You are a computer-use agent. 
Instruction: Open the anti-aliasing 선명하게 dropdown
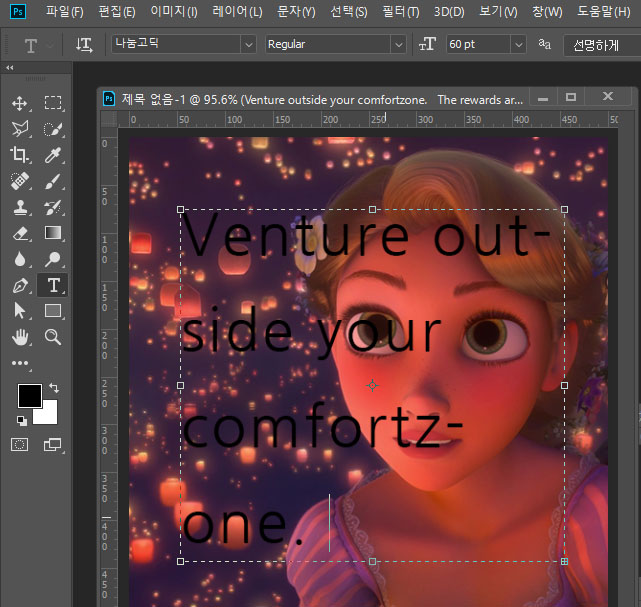pos(602,45)
